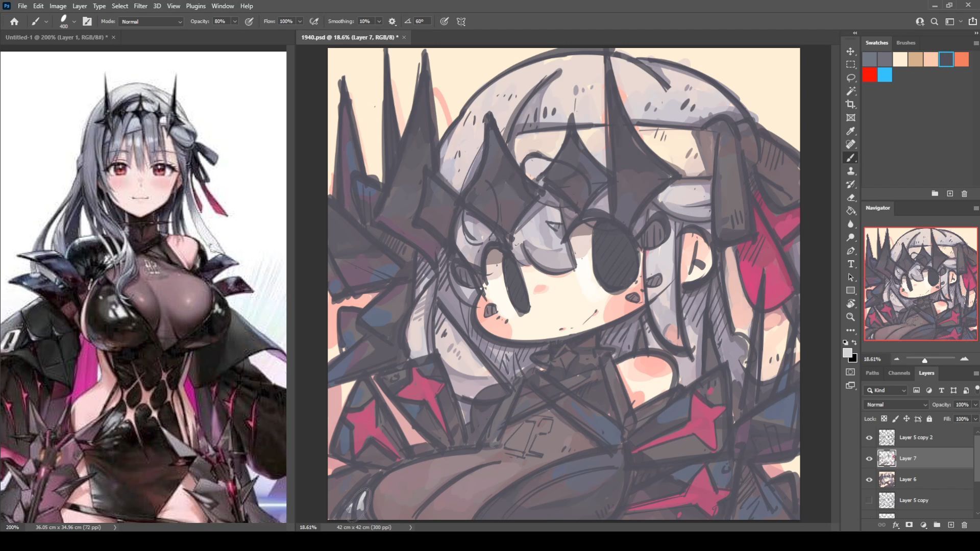Open layer filter Kind dropdown
The height and width of the screenshot is (551, 980).
886,390
